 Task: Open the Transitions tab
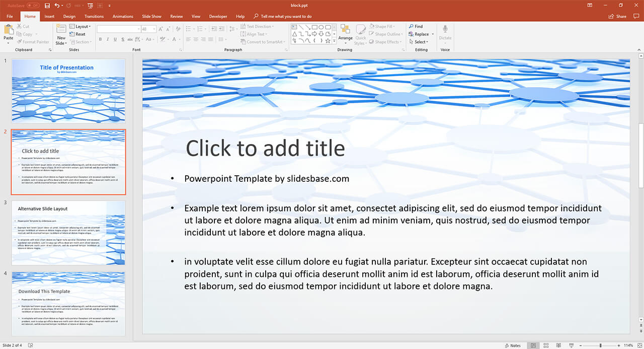pyautogui.click(x=94, y=16)
